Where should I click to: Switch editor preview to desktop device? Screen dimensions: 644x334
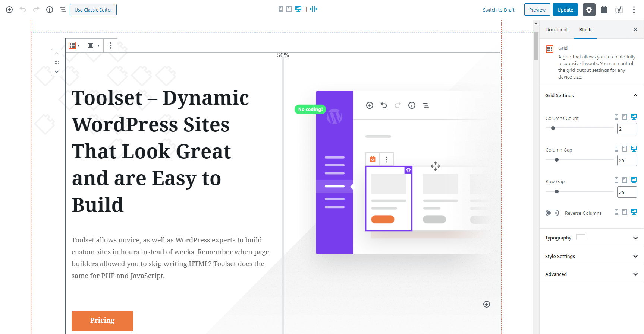(298, 9)
